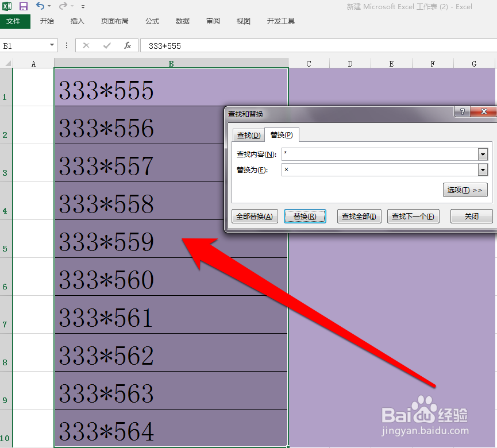Viewport: 497px width, 448px height.
Task: Select column F header
Action: pyautogui.click(x=433, y=64)
